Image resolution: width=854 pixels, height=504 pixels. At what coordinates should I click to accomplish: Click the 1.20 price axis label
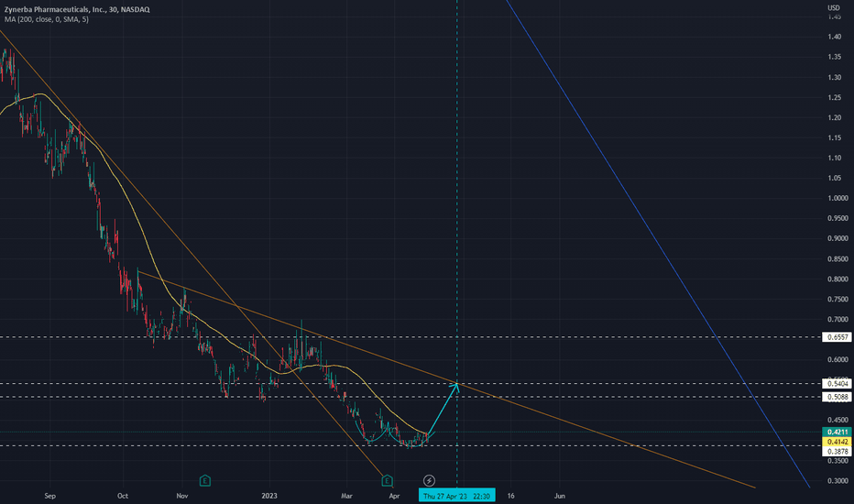point(835,117)
